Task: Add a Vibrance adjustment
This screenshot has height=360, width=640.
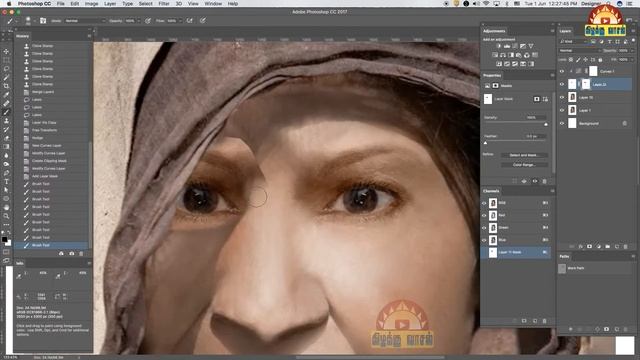Action: (x=531, y=46)
